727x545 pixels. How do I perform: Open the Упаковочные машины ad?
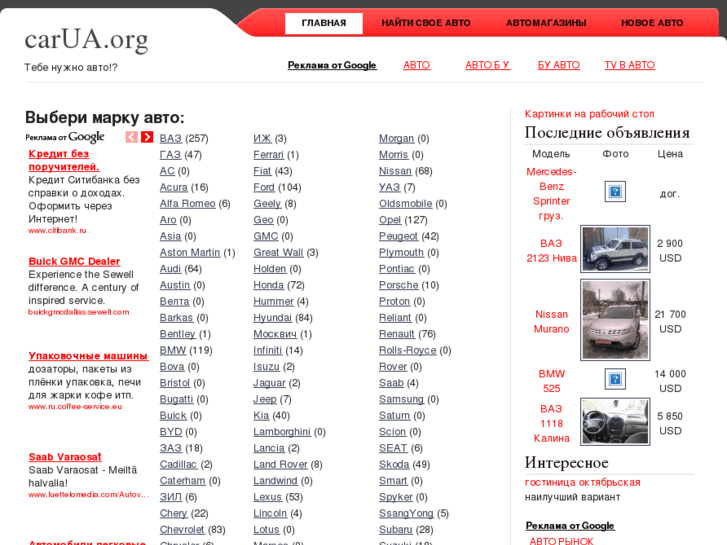88,356
